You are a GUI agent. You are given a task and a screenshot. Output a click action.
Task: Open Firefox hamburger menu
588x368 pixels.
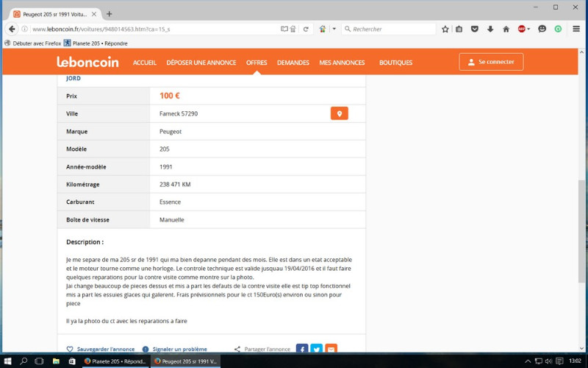pos(576,29)
